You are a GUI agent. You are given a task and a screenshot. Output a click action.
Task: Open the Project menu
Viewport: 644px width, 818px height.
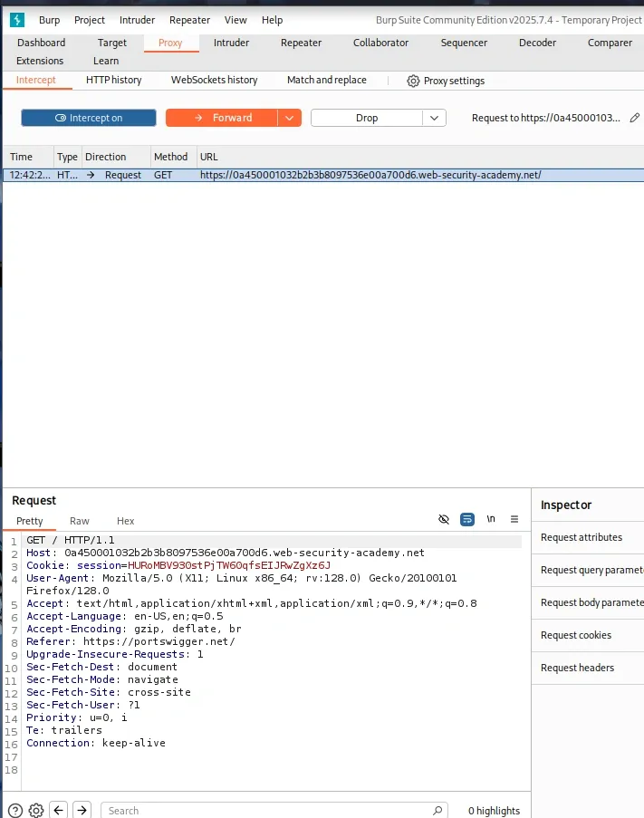pos(89,20)
